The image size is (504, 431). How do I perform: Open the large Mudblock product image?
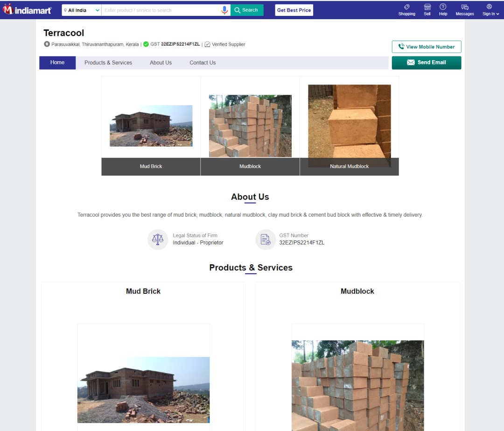(x=357, y=386)
